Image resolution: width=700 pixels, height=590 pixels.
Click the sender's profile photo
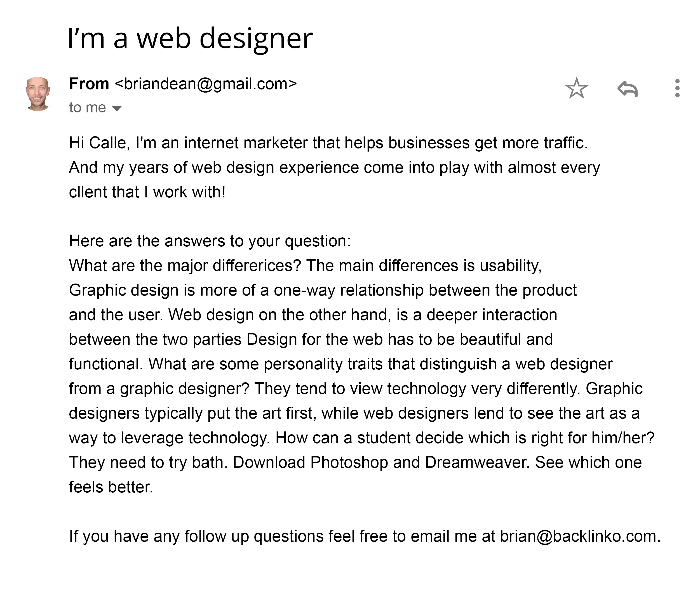pos(38,94)
